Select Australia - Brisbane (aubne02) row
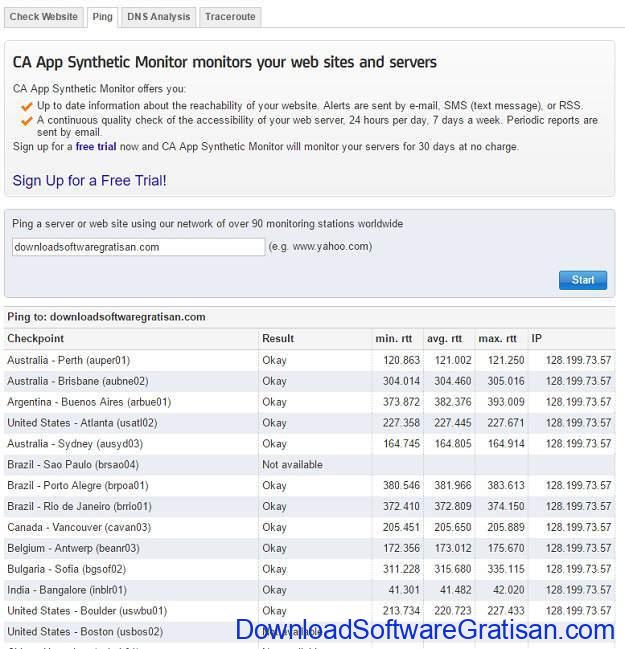Image resolution: width=625 pixels, height=649 pixels. pos(310,381)
